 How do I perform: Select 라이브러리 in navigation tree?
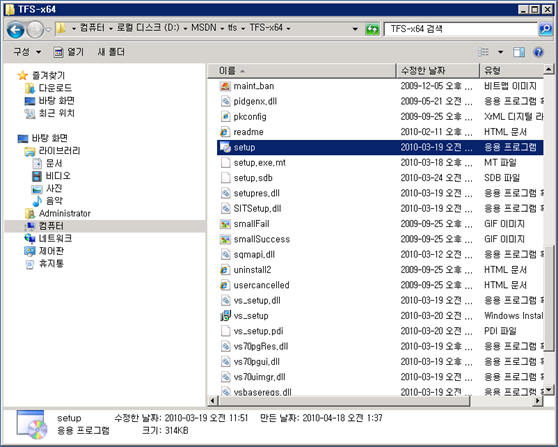click(x=59, y=151)
